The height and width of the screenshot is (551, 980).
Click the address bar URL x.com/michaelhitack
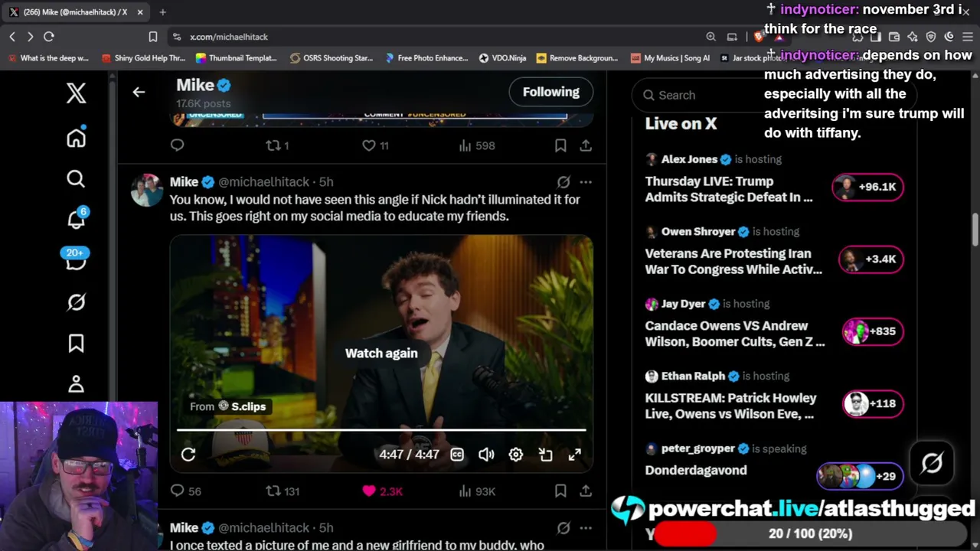coord(229,37)
